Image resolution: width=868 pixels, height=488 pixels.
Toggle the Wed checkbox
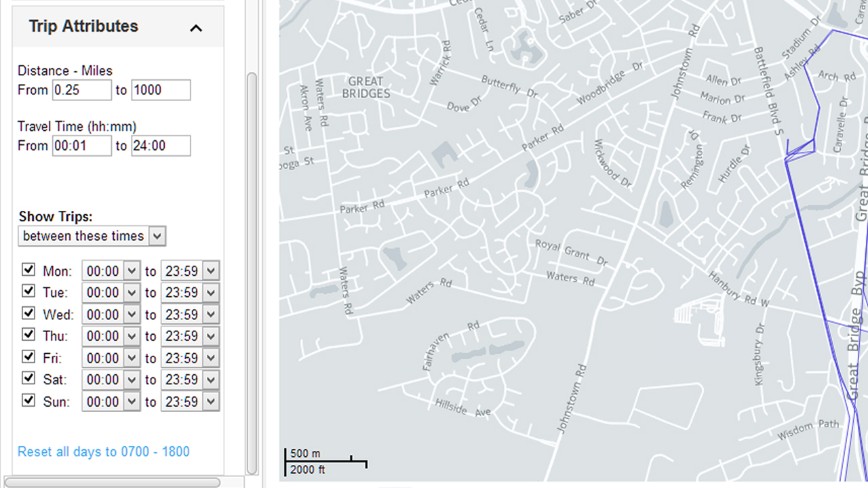point(28,313)
